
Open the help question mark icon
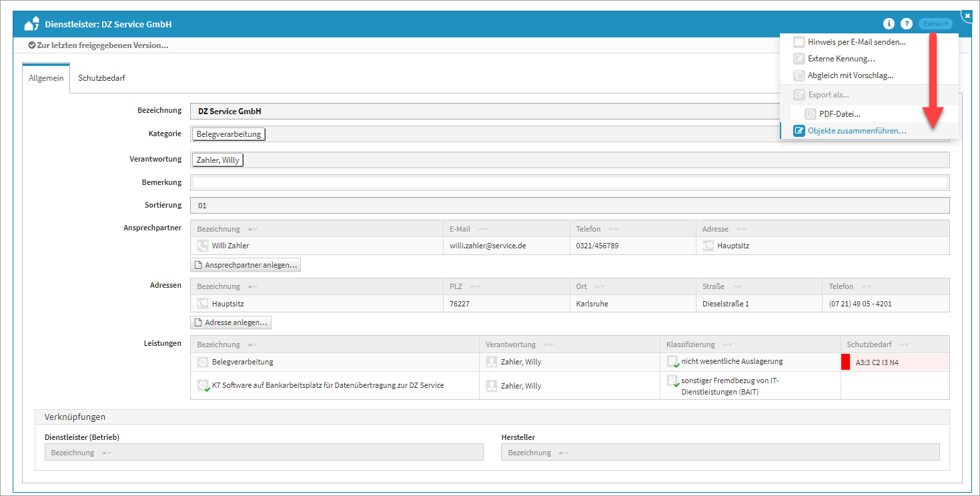[906, 24]
